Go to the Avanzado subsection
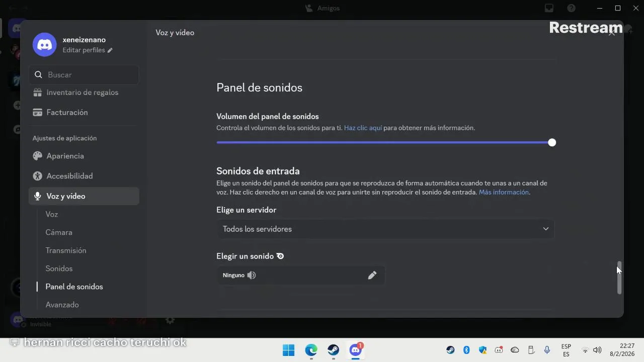The image size is (644, 362). pos(62,305)
